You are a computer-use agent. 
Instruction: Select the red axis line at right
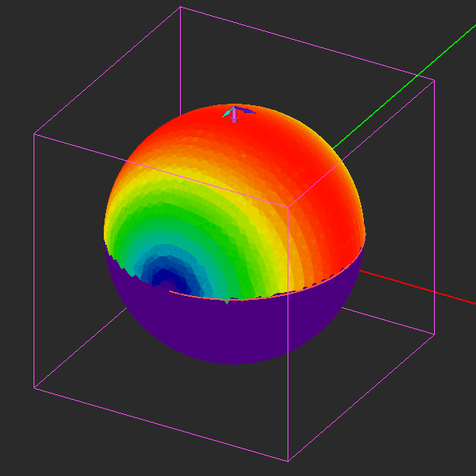click(417, 287)
